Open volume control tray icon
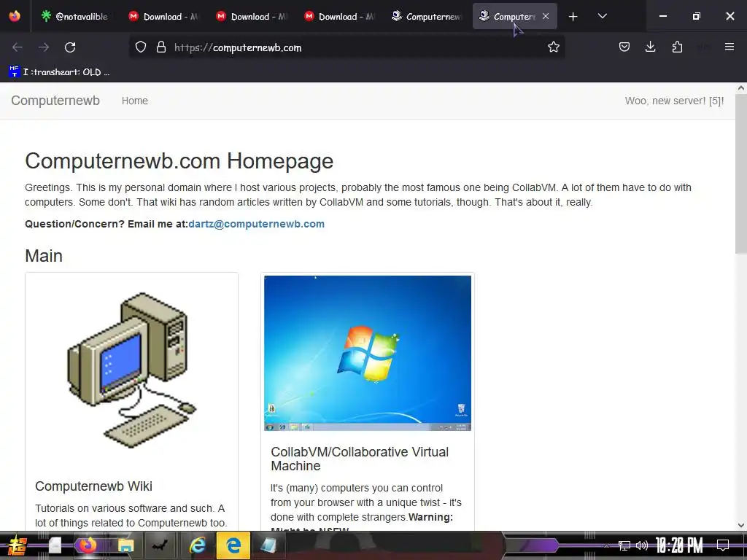The width and height of the screenshot is (747, 560). tap(642, 545)
